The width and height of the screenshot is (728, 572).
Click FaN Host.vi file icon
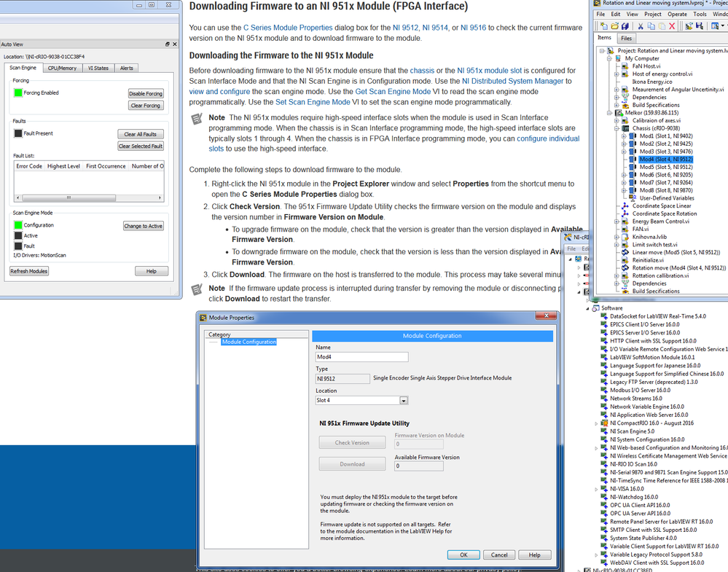[626, 66]
